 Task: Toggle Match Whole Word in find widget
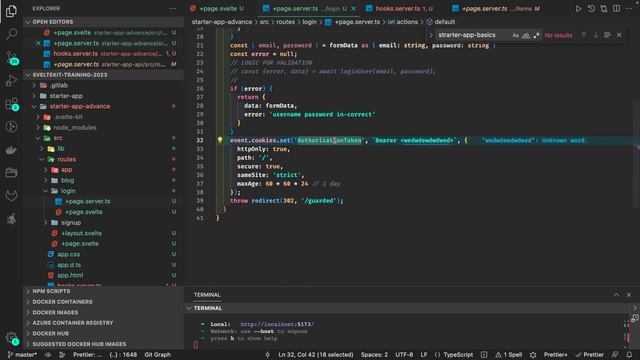click(526, 36)
